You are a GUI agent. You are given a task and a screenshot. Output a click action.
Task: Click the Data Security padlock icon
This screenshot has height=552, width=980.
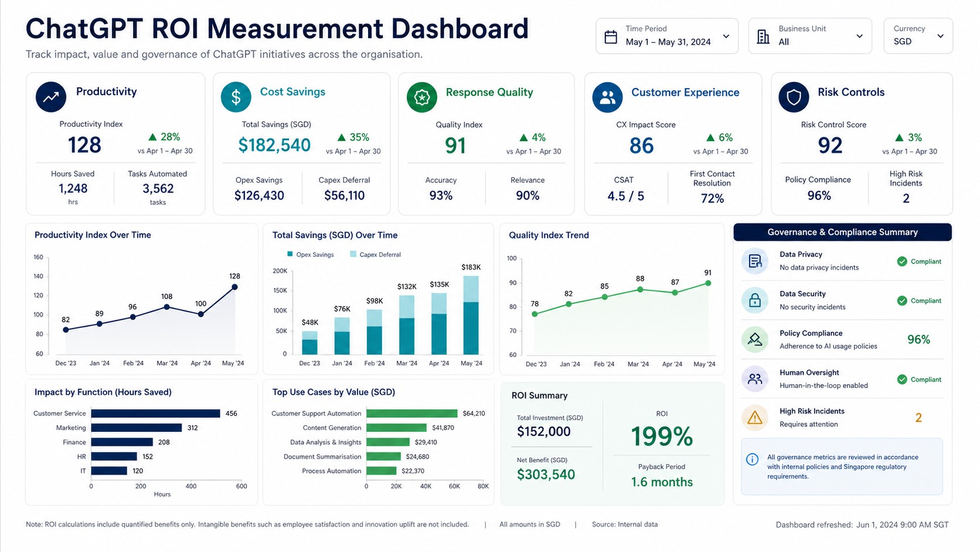point(755,300)
